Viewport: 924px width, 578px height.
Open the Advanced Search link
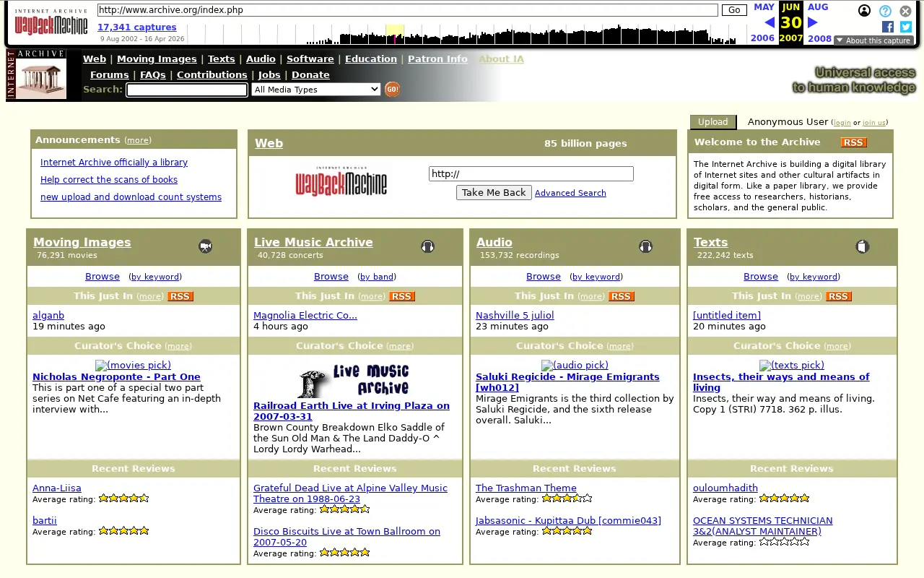click(570, 193)
